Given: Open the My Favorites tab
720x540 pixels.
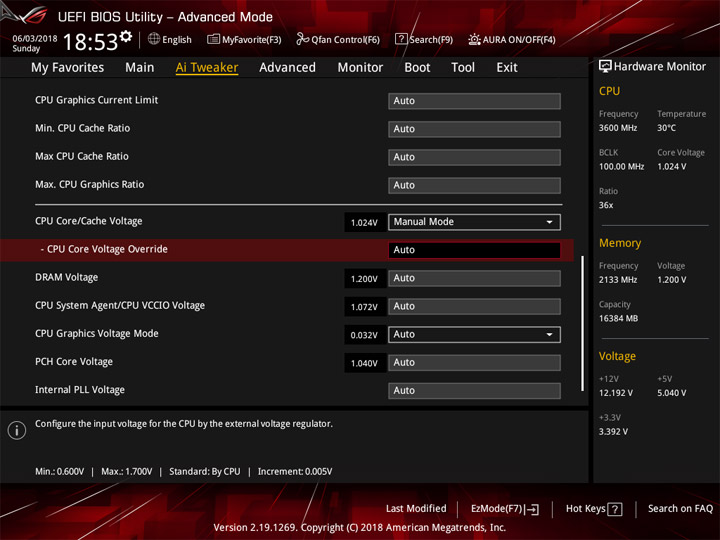Looking at the screenshot, I should pyautogui.click(x=68, y=68).
